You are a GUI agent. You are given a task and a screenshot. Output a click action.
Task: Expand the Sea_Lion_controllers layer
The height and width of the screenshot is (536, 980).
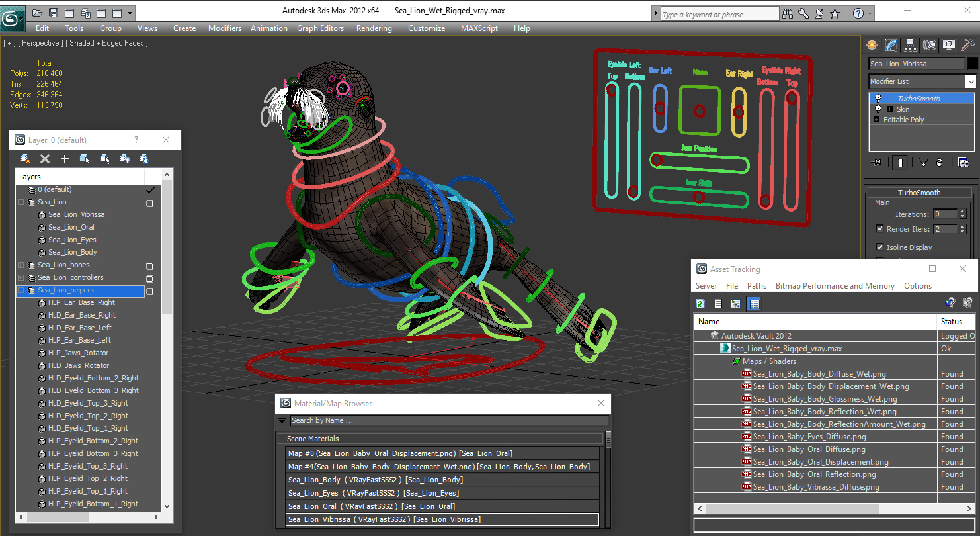tap(21, 278)
